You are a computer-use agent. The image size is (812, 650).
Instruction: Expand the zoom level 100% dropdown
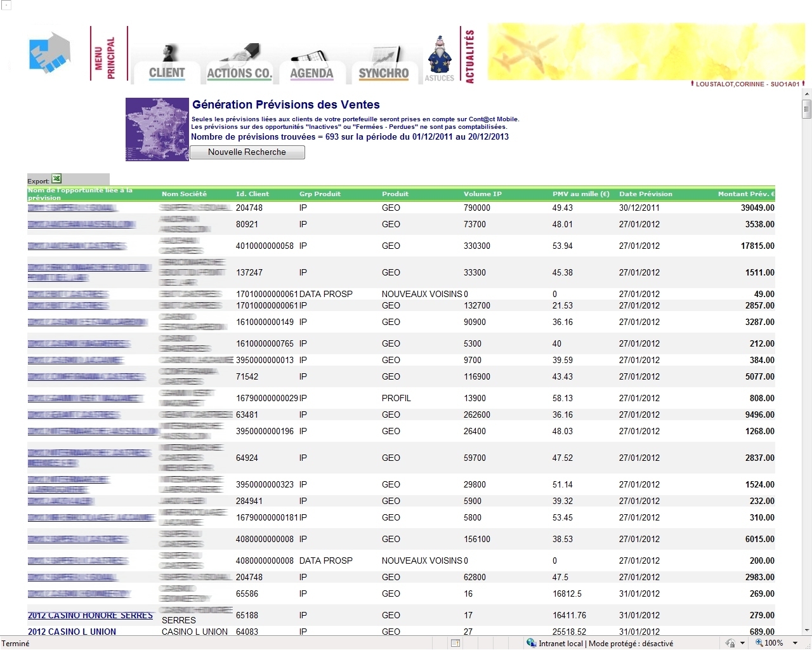coord(795,643)
